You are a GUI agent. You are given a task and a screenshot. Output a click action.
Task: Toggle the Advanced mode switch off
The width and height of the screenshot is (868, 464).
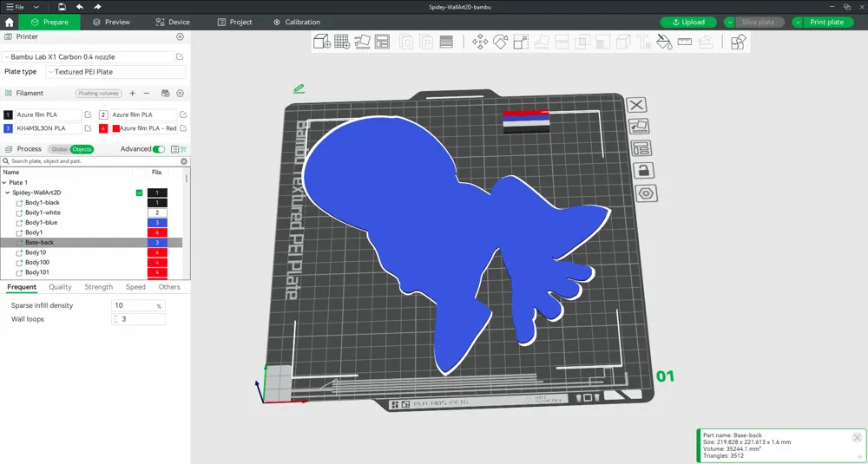tap(159, 149)
